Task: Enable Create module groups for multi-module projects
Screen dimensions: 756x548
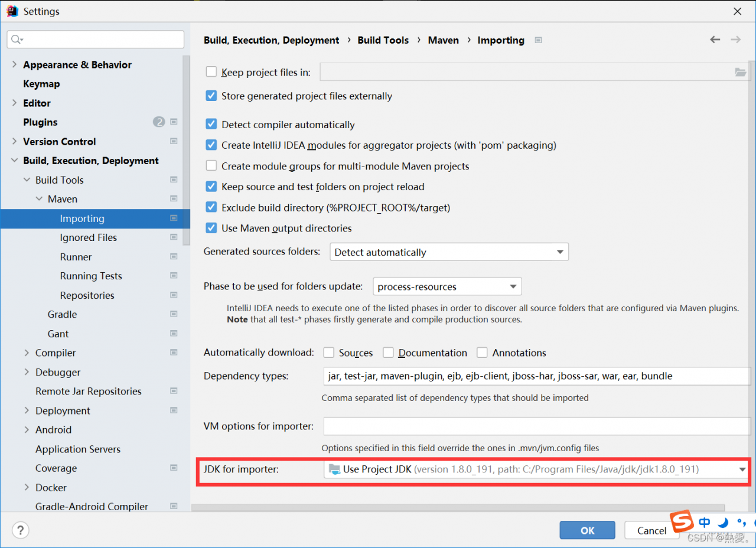Action: click(211, 166)
